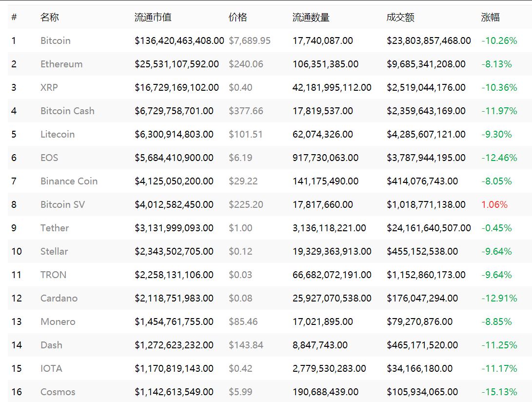This screenshot has width=532, height=402.
Task: Select Bitcoin Cash in the list
Action: (x=67, y=111)
